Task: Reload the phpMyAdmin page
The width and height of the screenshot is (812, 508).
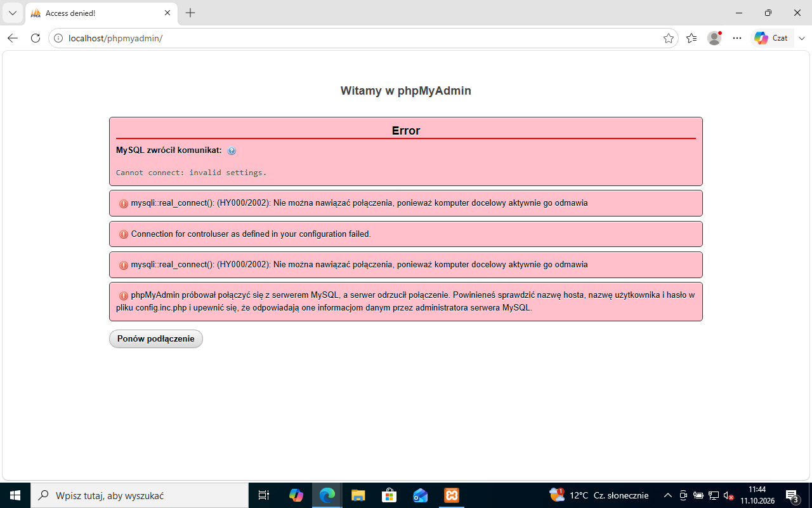Action: pyautogui.click(x=36, y=38)
